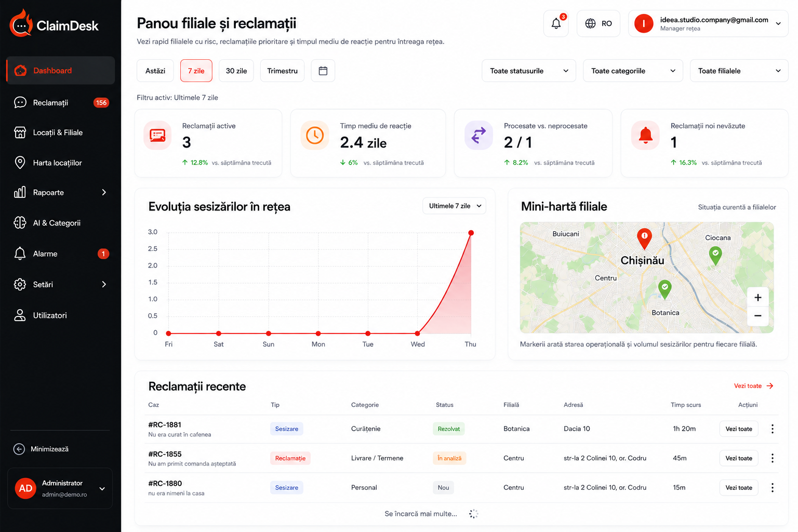798x532 pixels.
Task: Click the În analiză status badge
Action: [x=449, y=458]
